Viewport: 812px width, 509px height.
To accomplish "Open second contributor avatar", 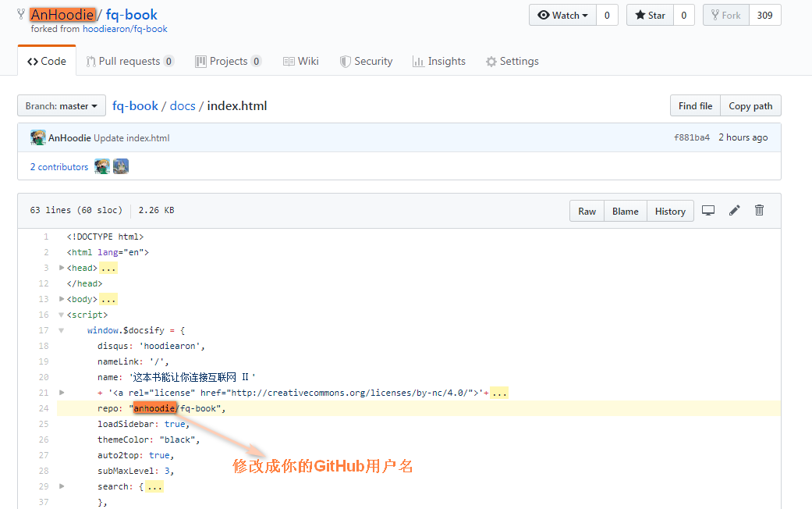I will pos(121,166).
